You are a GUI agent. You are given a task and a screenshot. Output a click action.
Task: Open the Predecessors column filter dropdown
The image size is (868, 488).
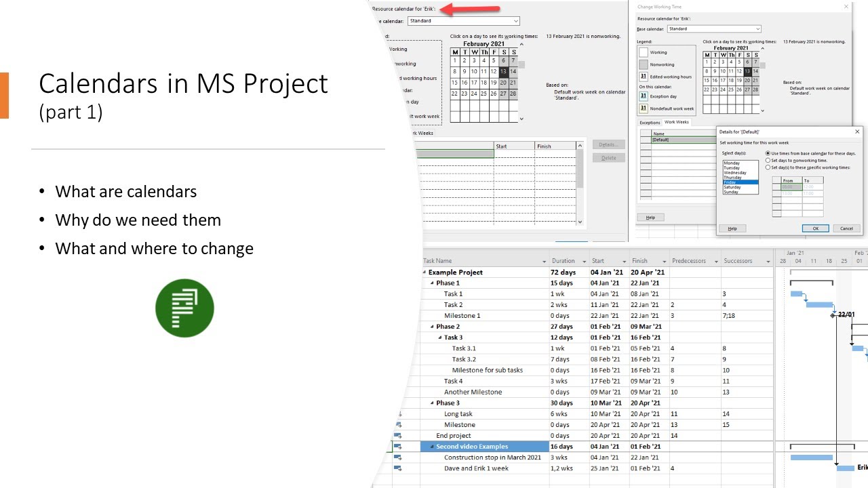tap(715, 261)
